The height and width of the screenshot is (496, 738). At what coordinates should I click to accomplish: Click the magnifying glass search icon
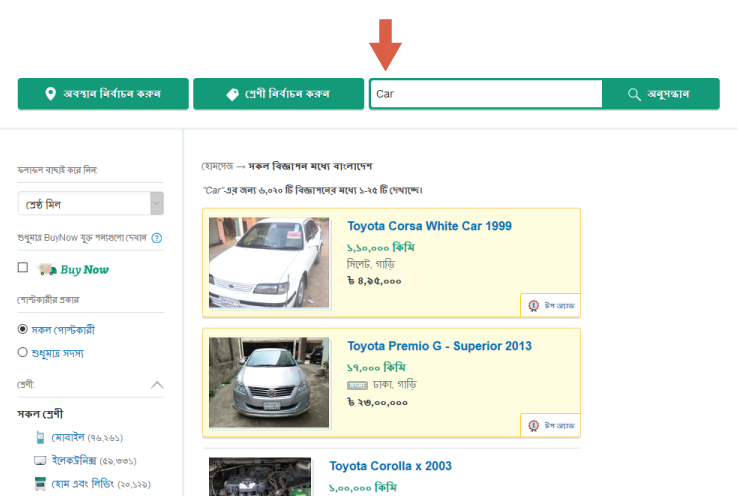[634, 94]
